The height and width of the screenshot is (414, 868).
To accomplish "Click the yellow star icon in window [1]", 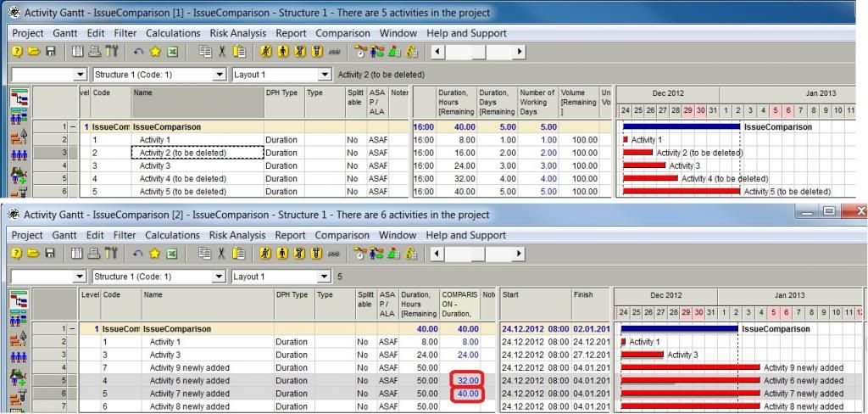I will click(x=155, y=52).
